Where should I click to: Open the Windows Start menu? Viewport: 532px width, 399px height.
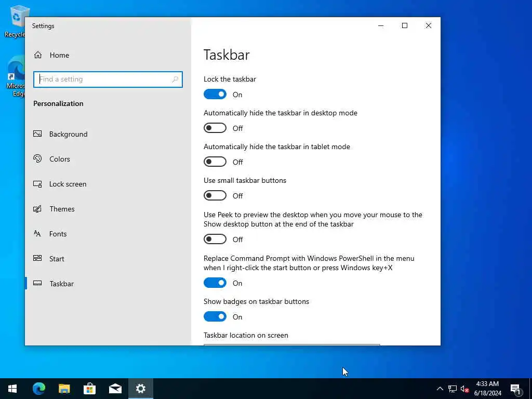point(12,389)
